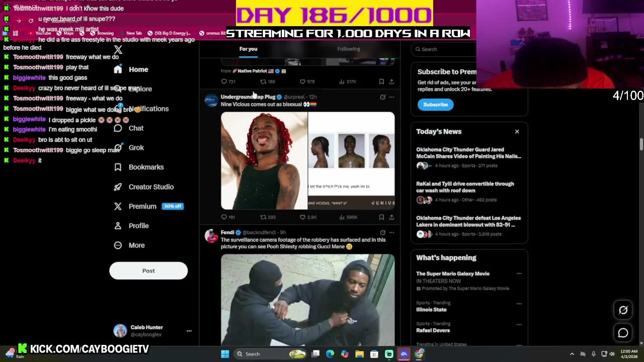Click the Post button

pos(148,270)
